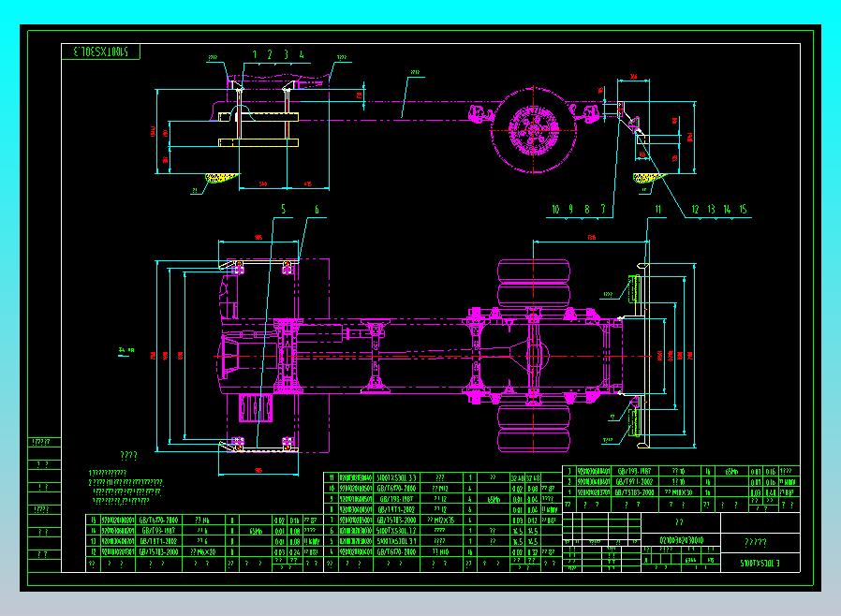This screenshot has height=616, width=841.
Task: Click '5100TXS30L 3 3' in parts row 11
Action: [396, 477]
